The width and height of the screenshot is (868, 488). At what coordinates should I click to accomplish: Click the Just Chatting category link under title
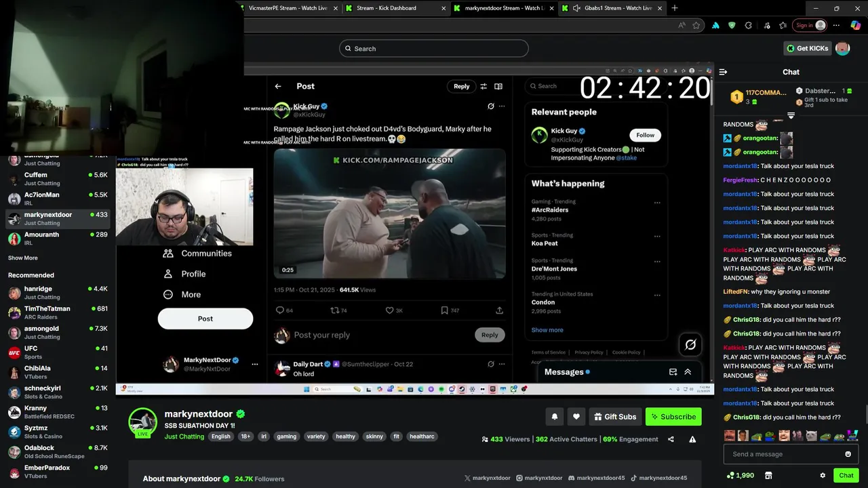pos(184,436)
